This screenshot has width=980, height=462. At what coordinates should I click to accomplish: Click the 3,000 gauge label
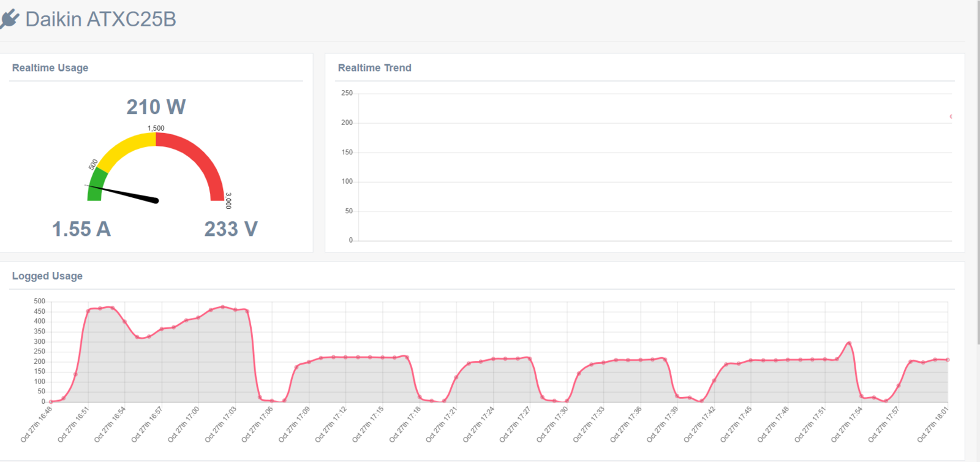(x=228, y=201)
